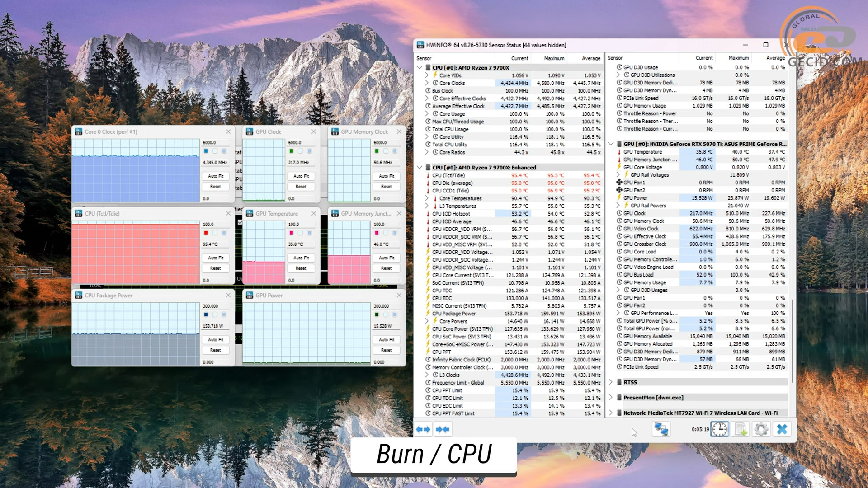Click the clock icon of Bus Clock row

428,91
